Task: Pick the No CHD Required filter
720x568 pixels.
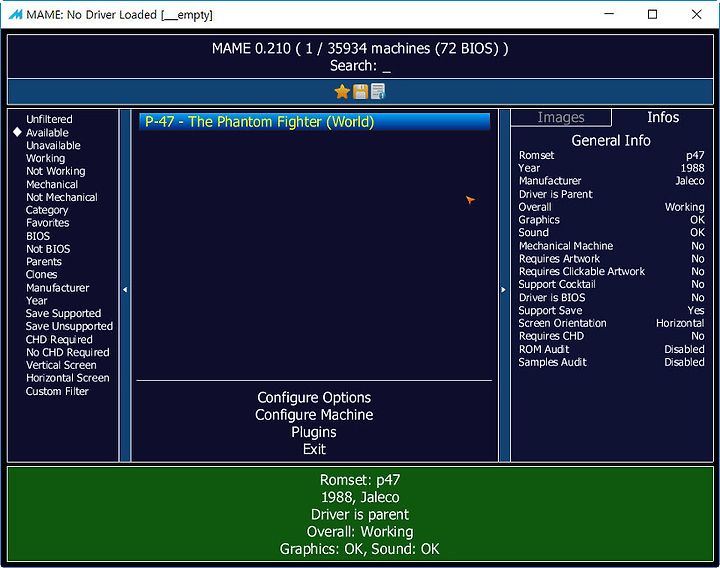Action: coord(68,353)
